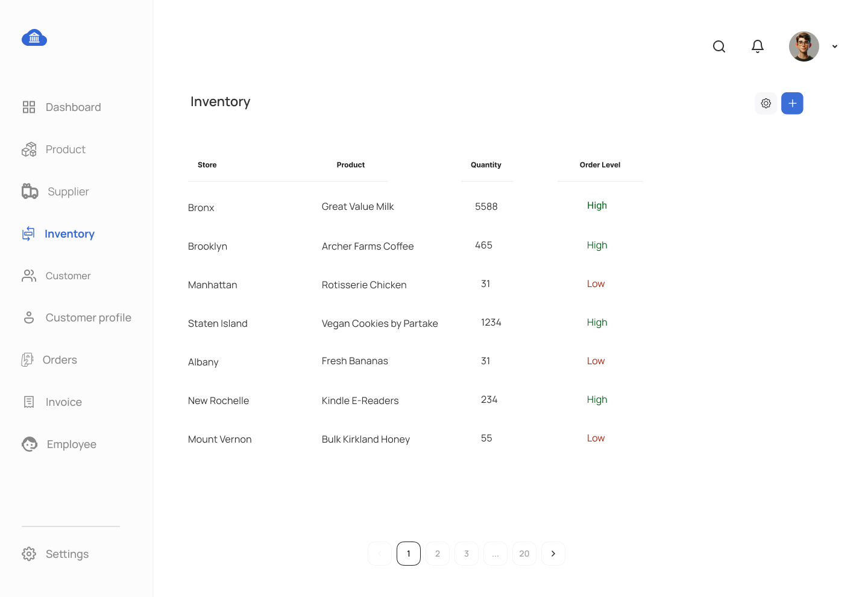
Task: Click the Customer profile person icon
Action: point(29,318)
